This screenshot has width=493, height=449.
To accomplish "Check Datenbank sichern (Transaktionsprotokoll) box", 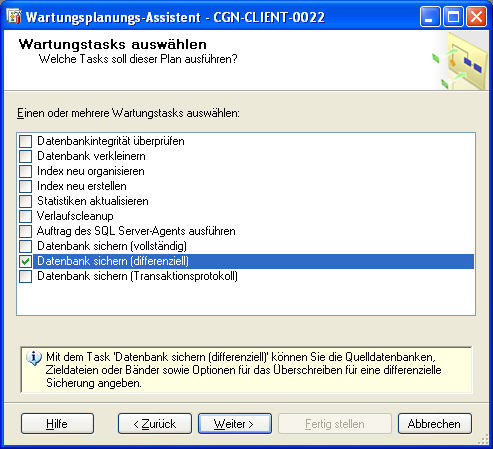I will pos(25,276).
